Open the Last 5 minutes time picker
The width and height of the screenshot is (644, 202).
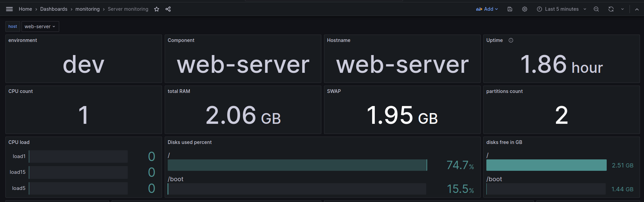[x=561, y=9]
